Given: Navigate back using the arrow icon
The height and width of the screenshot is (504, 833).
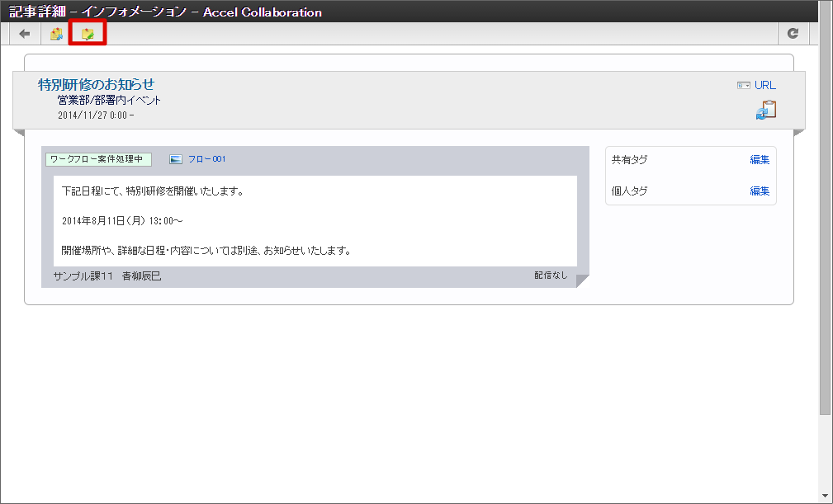Looking at the screenshot, I should point(24,33).
